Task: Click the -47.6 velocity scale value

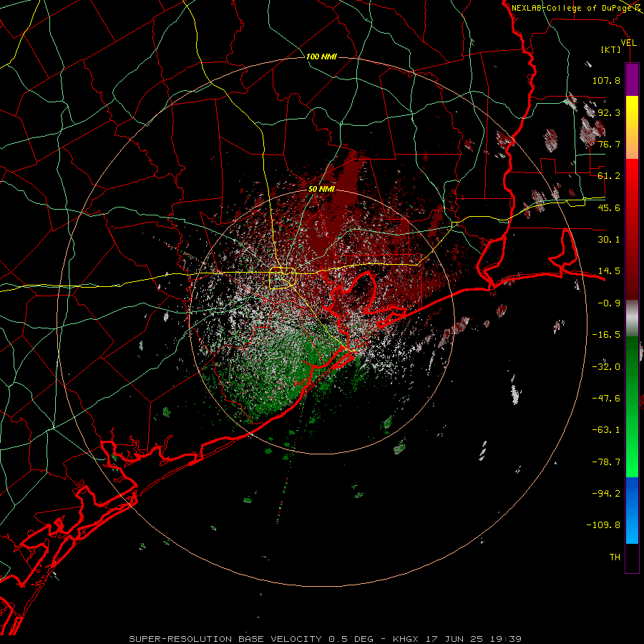Action: point(606,399)
